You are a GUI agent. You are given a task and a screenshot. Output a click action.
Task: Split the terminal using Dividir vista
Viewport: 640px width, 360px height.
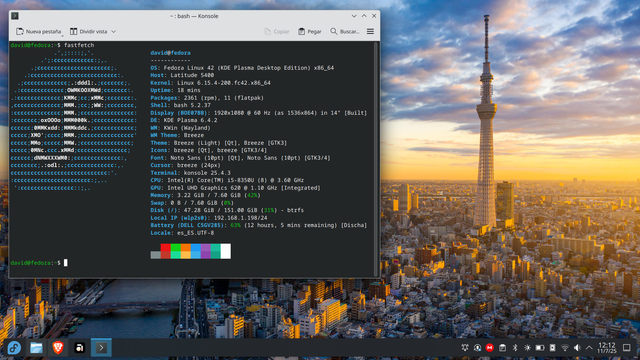89,31
